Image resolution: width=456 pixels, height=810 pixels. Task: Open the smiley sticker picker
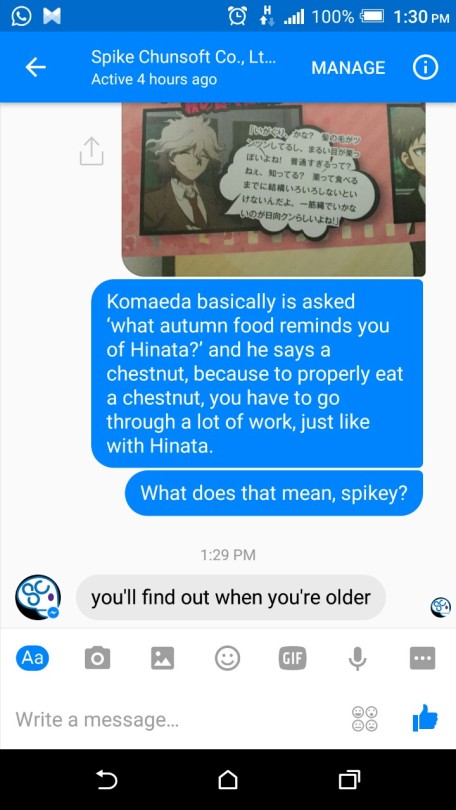coord(227,659)
